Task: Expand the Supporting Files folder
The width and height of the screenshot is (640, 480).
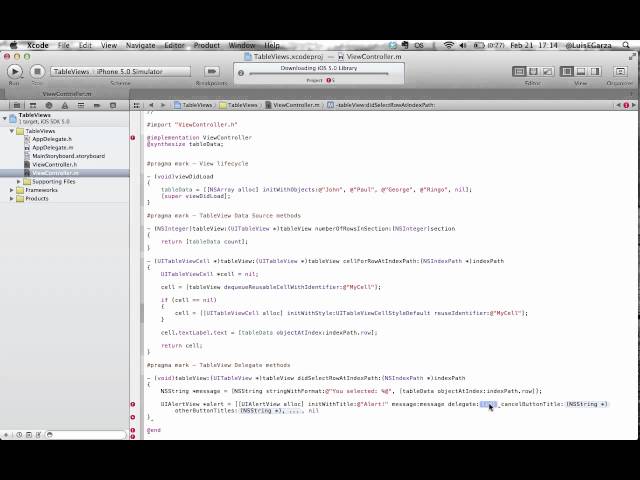Action: tap(19, 182)
